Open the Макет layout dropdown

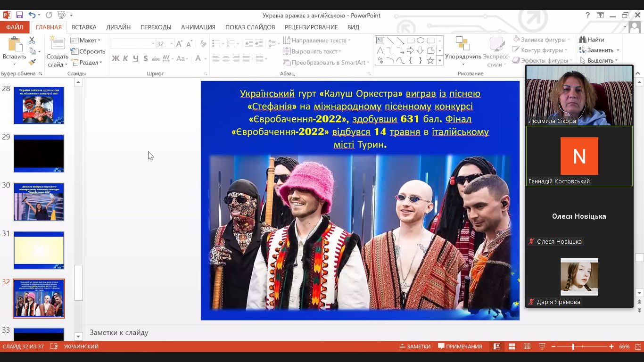click(x=86, y=41)
